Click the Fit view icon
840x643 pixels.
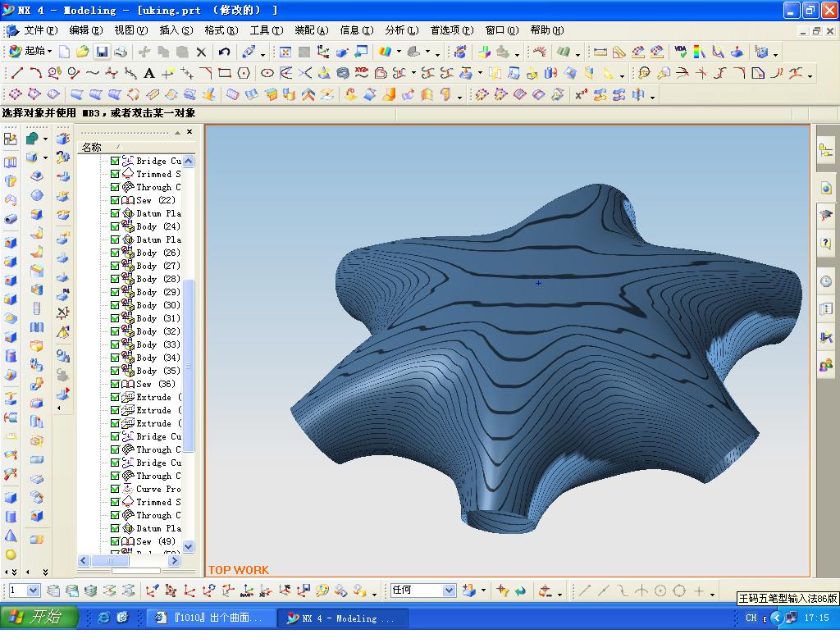[285, 52]
